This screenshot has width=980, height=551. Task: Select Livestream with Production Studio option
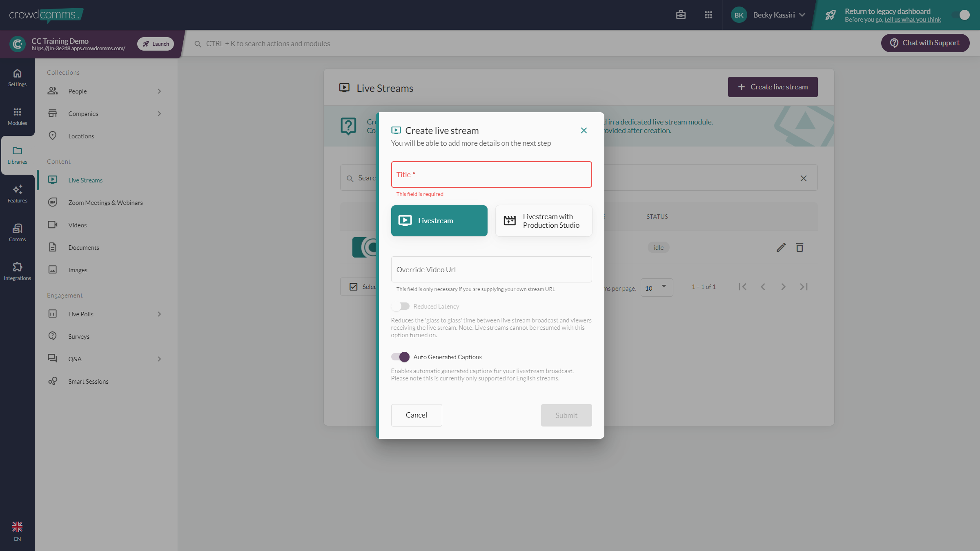543,221
